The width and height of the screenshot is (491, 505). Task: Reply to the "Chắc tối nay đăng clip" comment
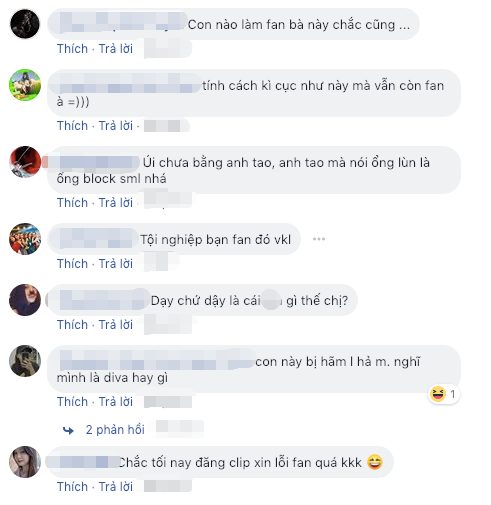[x=116, y=487]
